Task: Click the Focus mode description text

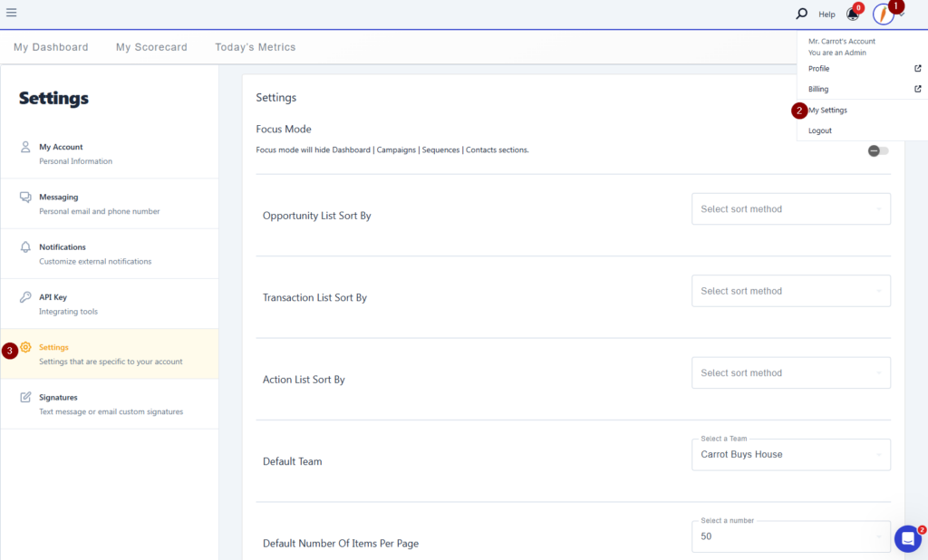Action: click(392, 150)
